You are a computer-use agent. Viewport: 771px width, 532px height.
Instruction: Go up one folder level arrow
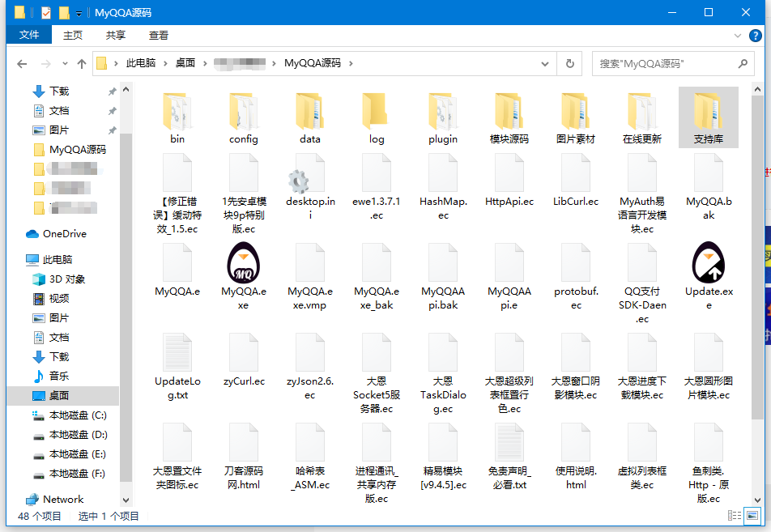[82, 63]
